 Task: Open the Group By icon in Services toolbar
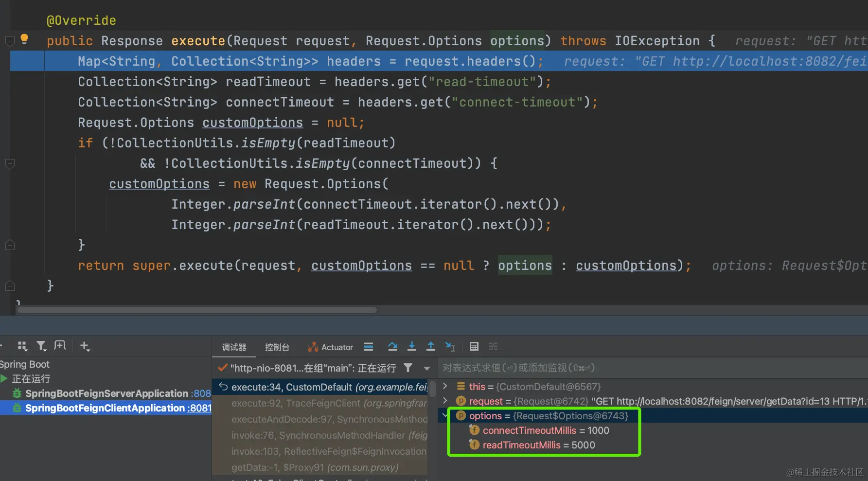click(x=22, y=346)
